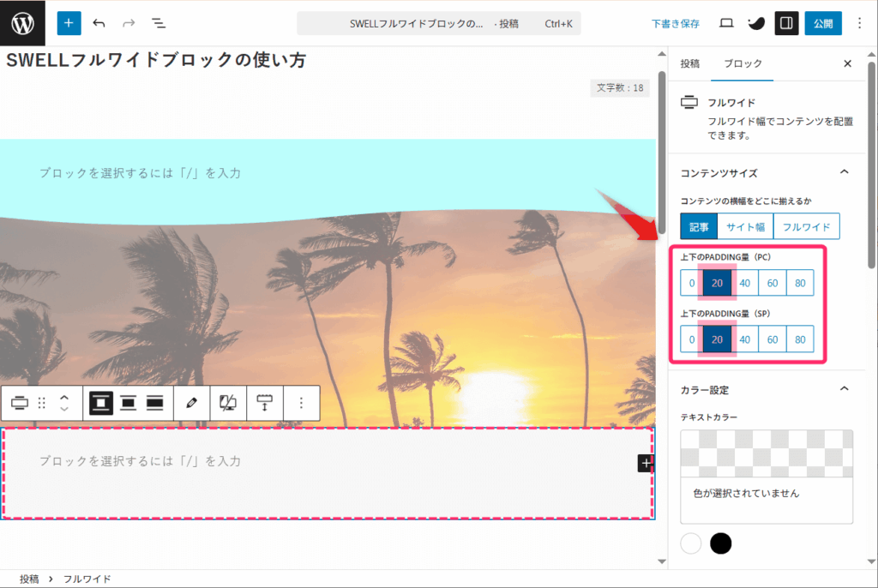Choose the black text color swatch
This screenshot has width=878, height=588.
click(x=720, y=543)
